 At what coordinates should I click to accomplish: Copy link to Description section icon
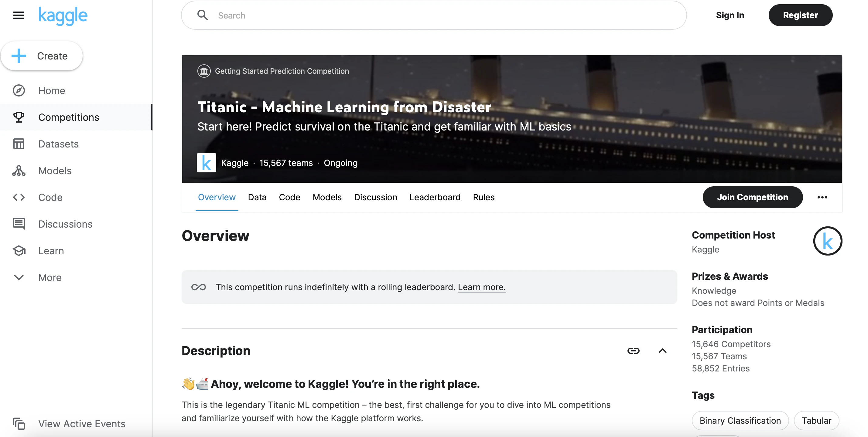(x=633, y=351)
